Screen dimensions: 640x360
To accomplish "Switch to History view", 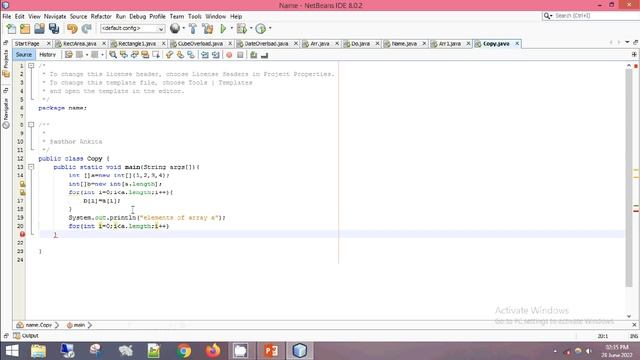I will [47, 55].
